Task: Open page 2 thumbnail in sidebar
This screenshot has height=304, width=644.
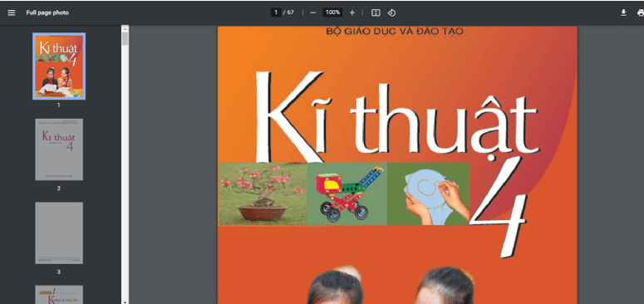Action: coord(59,150)
